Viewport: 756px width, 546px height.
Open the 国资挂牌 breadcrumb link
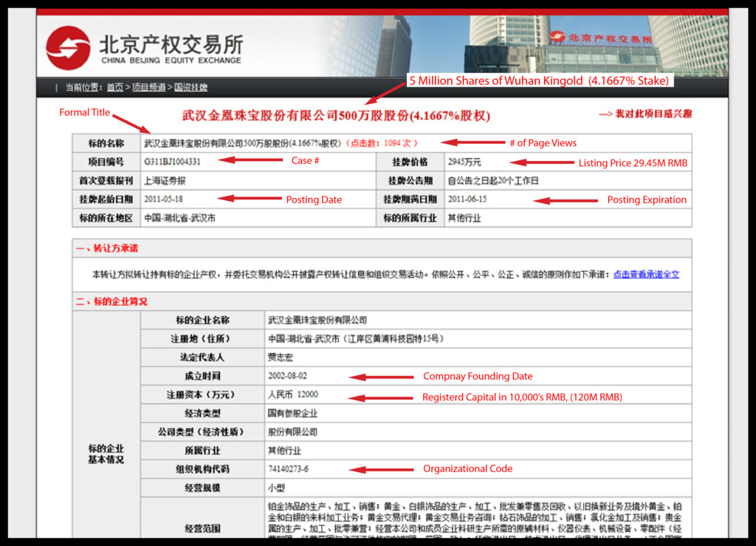tap(190, 87)
